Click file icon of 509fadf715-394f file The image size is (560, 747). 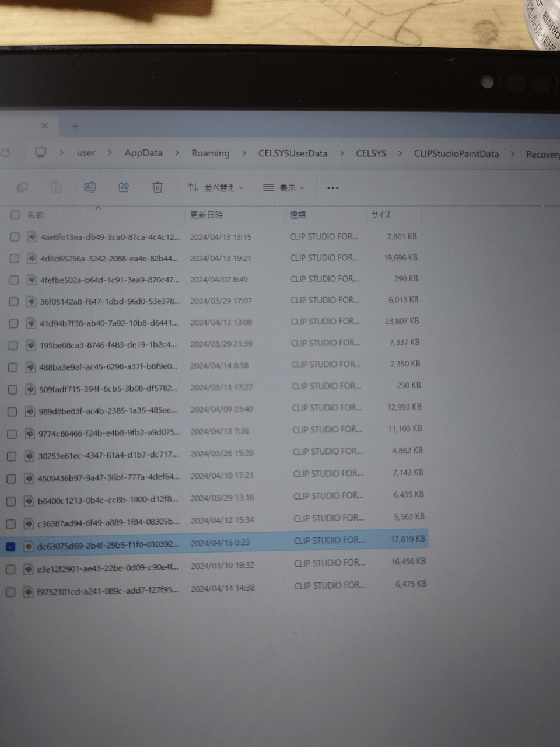(30, 389)
